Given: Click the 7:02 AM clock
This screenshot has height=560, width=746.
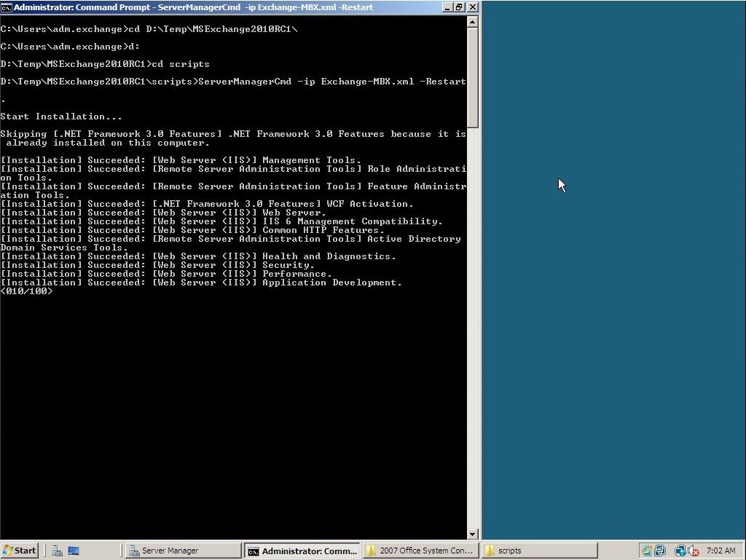Looking at the screenshot, I should point(721,551).
